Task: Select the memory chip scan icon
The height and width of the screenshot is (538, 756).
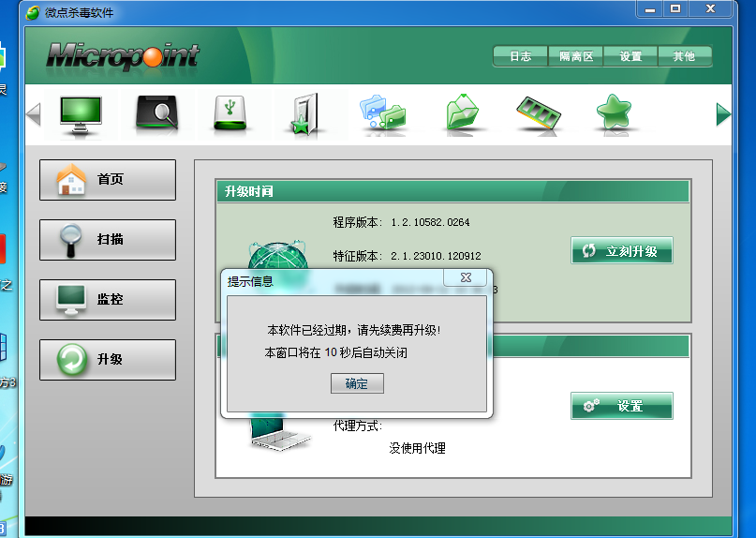Action: tap(539, 112)
